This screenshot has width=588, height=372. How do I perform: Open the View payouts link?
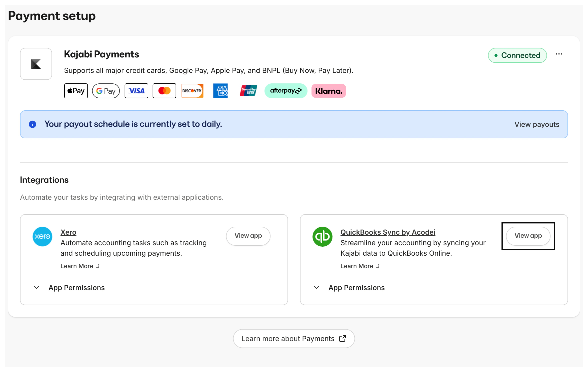pos(537,124)
